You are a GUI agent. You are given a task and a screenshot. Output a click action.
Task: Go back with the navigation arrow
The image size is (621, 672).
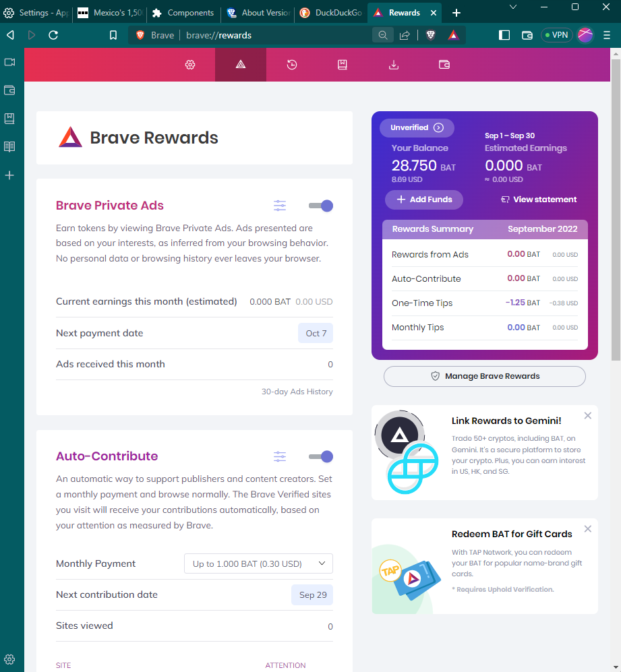(x=11, y=35)
